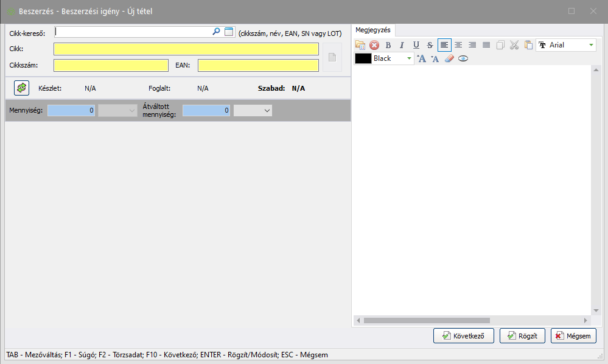Screen dimensions: 608x364
Task: Open the item list window icon
Action: (229, 32)
